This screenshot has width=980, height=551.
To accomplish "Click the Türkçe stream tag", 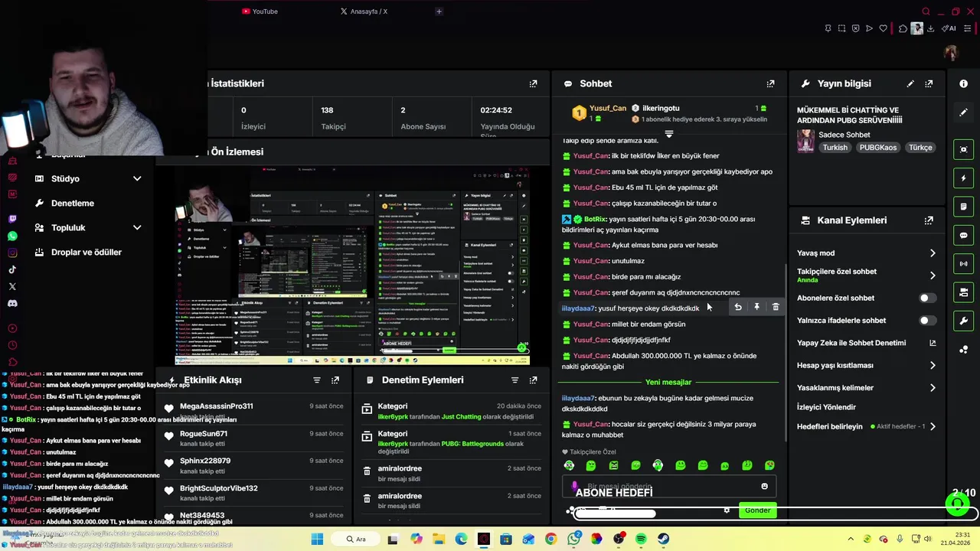I will (x=920, y=148).
